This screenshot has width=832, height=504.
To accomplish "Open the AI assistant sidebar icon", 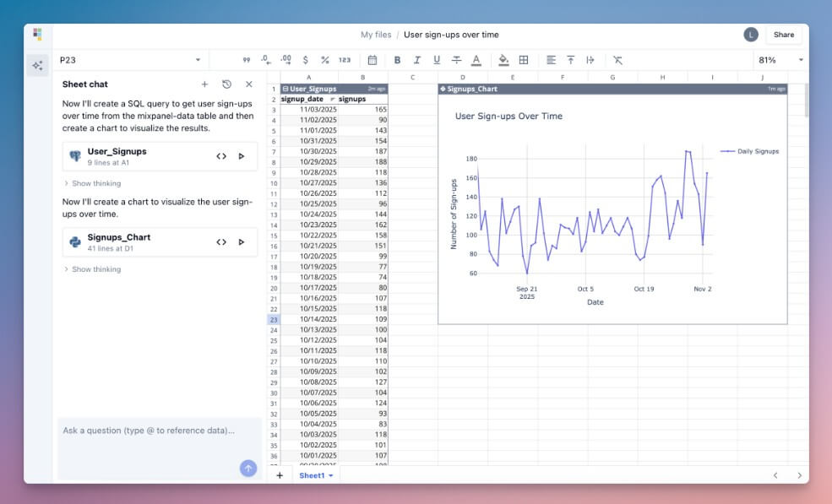I will (38, 65).
